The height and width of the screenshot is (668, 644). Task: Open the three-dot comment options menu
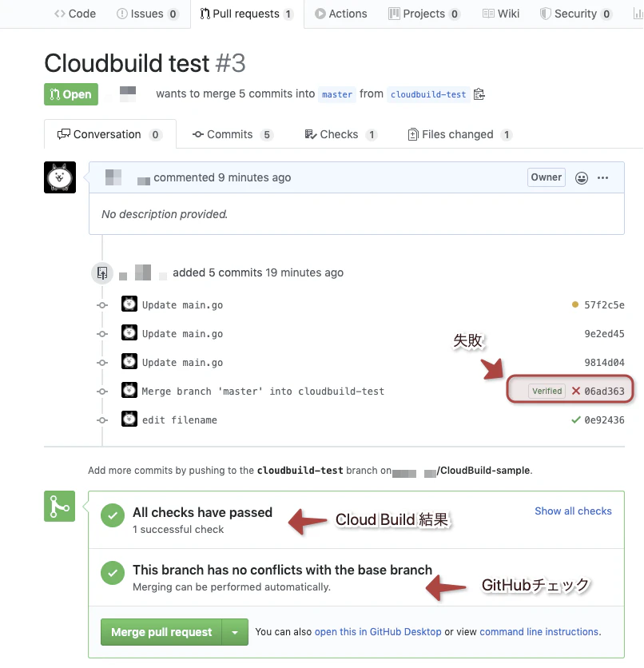pos(602,177)
